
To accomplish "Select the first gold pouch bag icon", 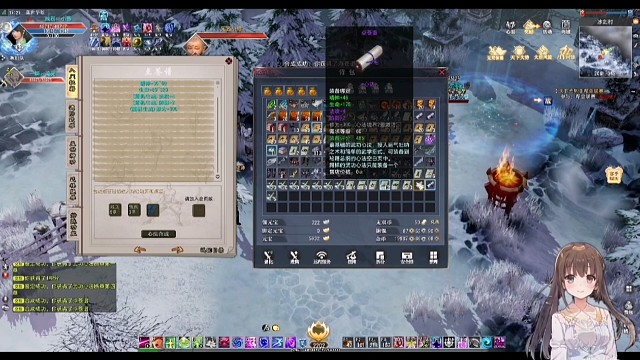I will point(267,91).
